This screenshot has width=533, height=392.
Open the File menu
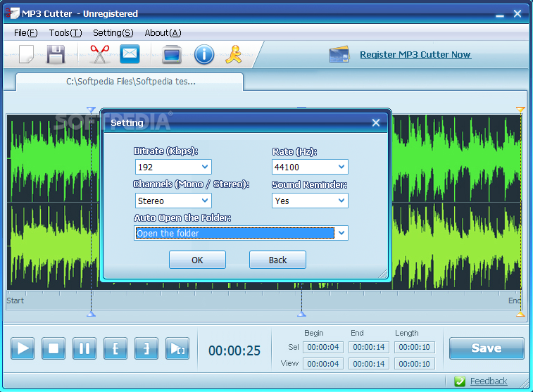pos(25,33)
